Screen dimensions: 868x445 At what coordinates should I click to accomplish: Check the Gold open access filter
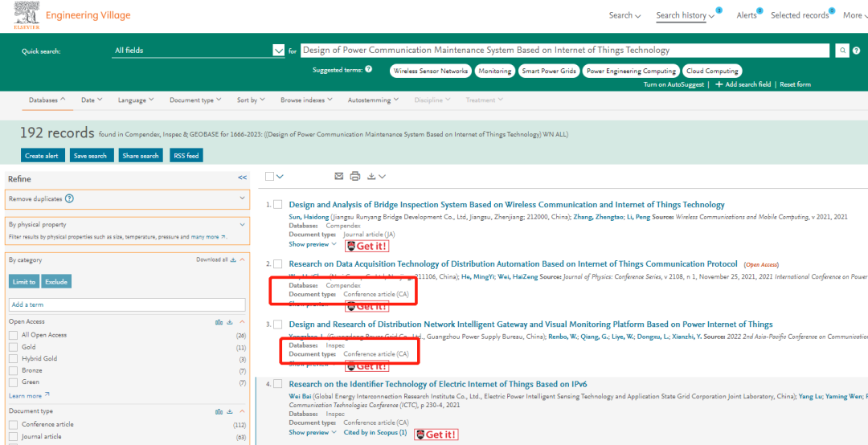point(14,347)
